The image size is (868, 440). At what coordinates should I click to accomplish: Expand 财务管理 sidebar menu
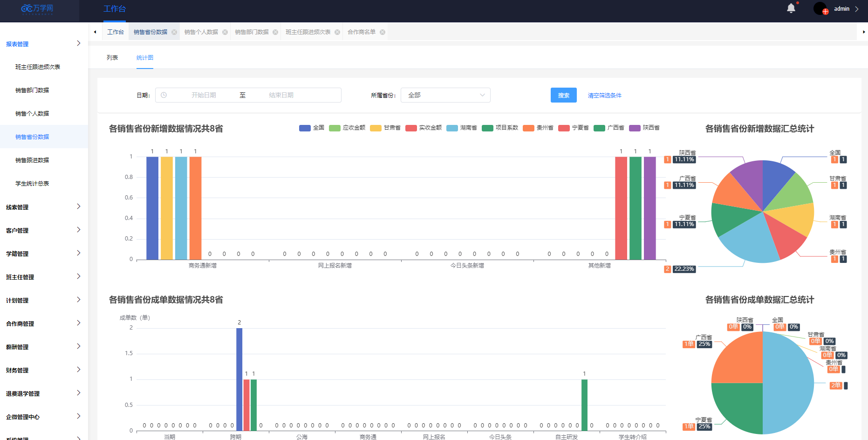coord(44,370)
